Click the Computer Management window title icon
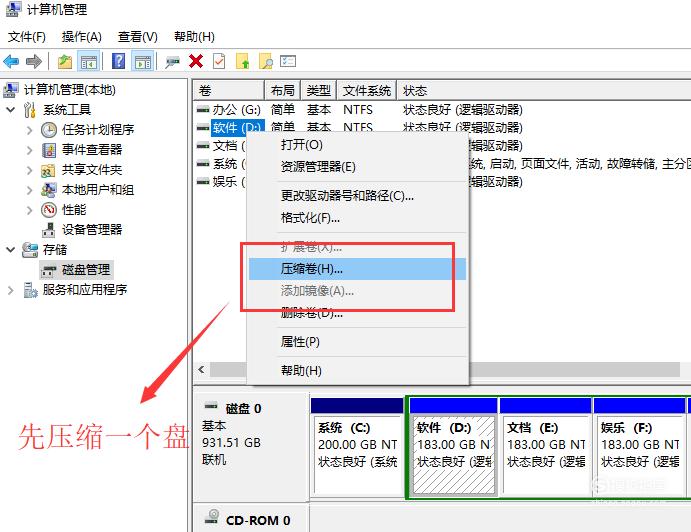The height and width of the screenshot is (532, 691). (x=12, y=10)
